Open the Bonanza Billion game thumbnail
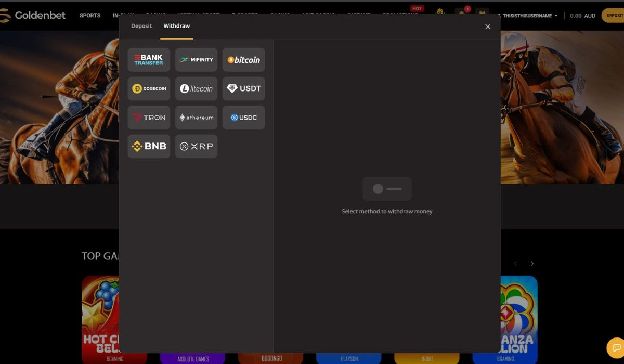Image resolution: width=624 pixels, height=364 pixels. coord(519,320)
